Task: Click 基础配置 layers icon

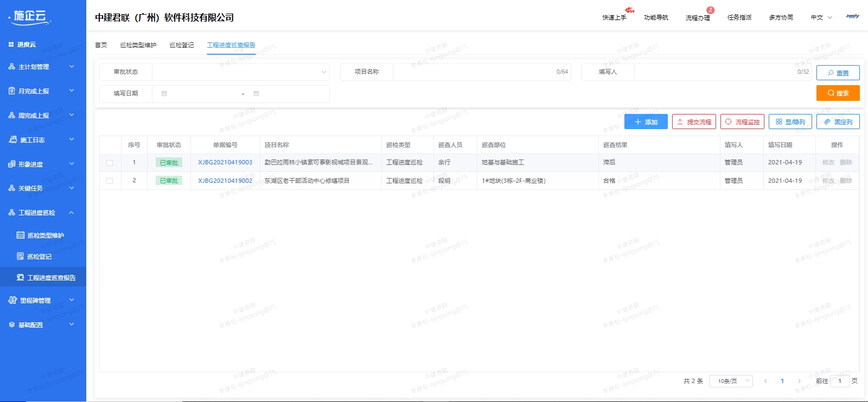Action: 12,324
